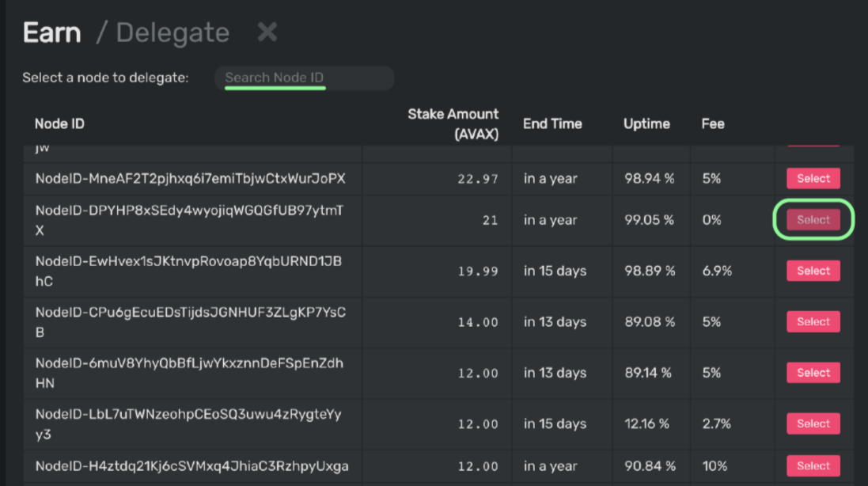Click the node ID starting NodeID-6muV8YhyQbBf

(x=189, y=373)
